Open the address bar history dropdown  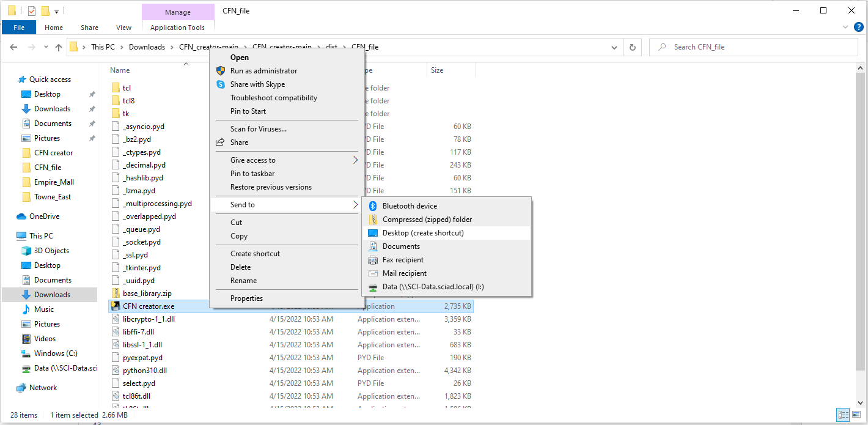pyautogui.click(x=614, y=46)
